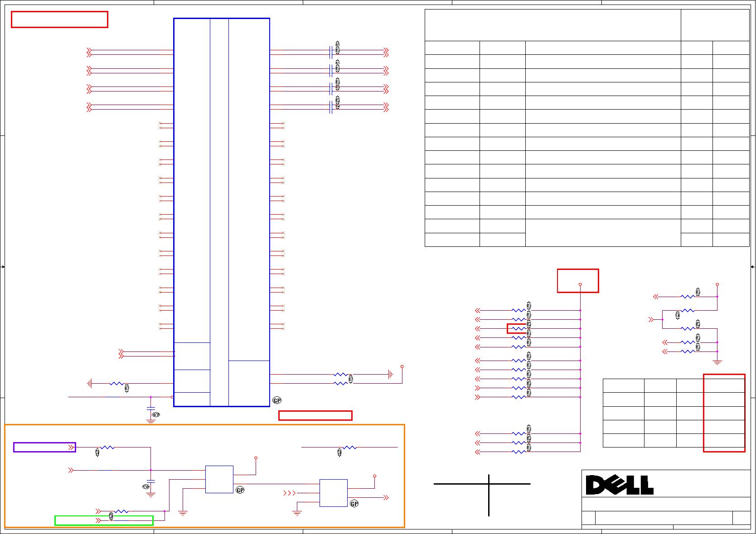Screen dimensions: 756x534
Task: Click the triple-chevron connector feeding the right small block
Action: pyautogui.click(x=290, y=493)
